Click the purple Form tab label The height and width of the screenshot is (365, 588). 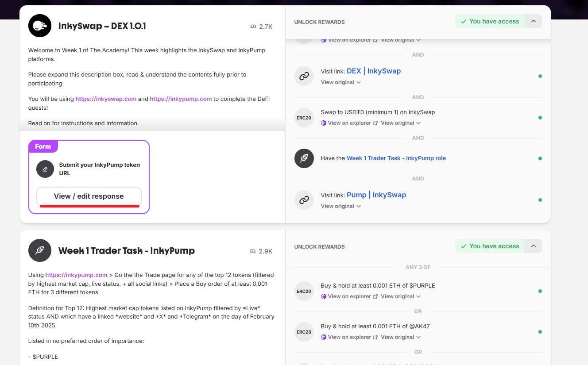43,146
